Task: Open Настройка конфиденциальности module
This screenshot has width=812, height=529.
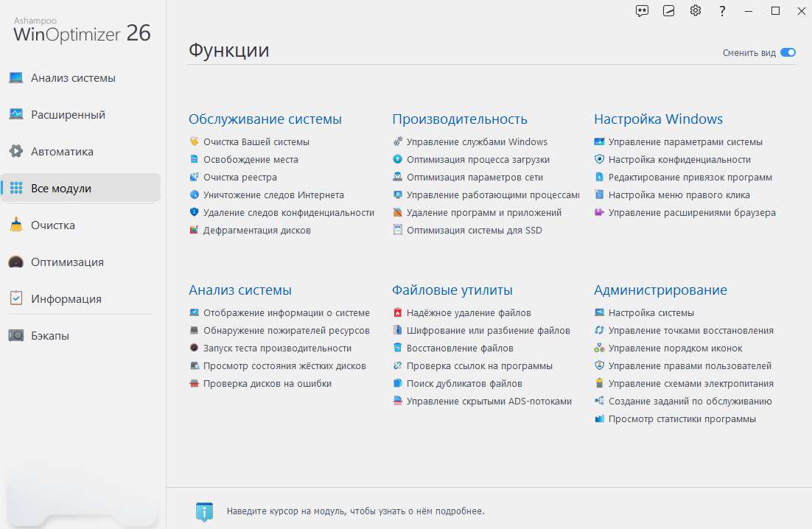Action: pyautogui.click(x=679, y=159)
